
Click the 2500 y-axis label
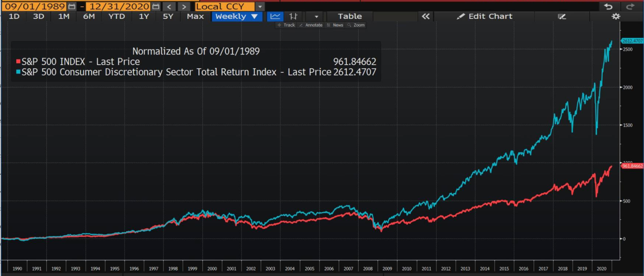point(628,49)
